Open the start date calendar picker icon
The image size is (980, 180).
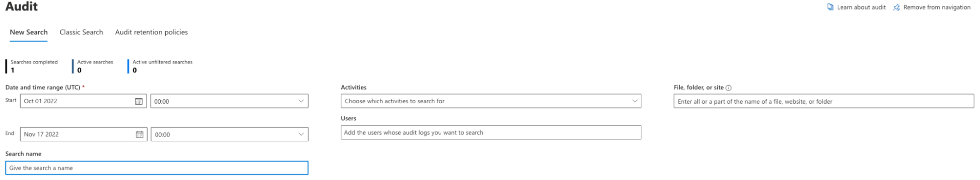[139, 101]
